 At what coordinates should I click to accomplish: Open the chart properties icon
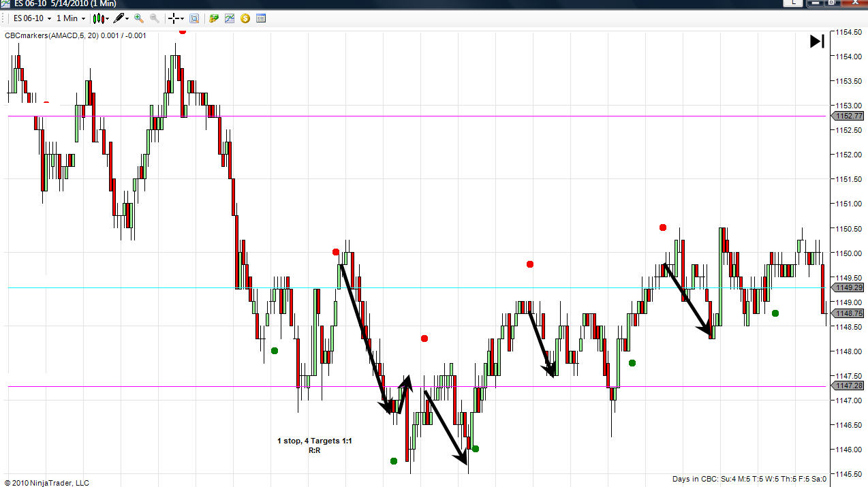coord(261,18)
